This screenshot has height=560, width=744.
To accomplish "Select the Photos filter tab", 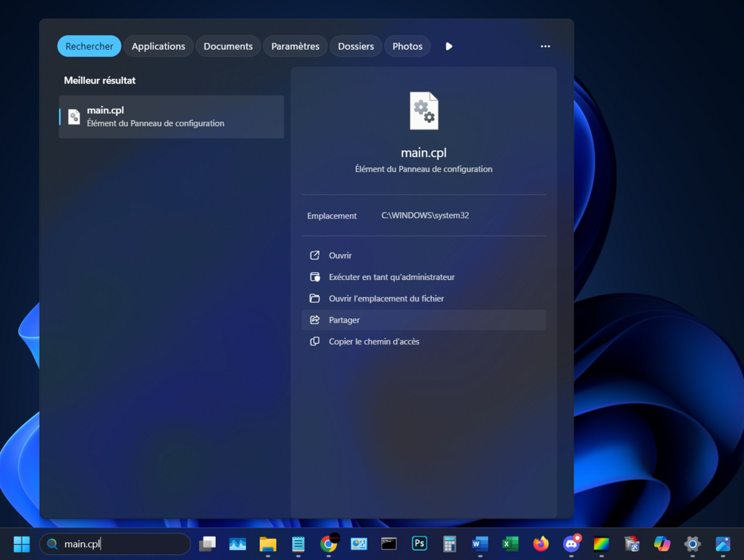I will pyautogui.click(x=407, y=46).
